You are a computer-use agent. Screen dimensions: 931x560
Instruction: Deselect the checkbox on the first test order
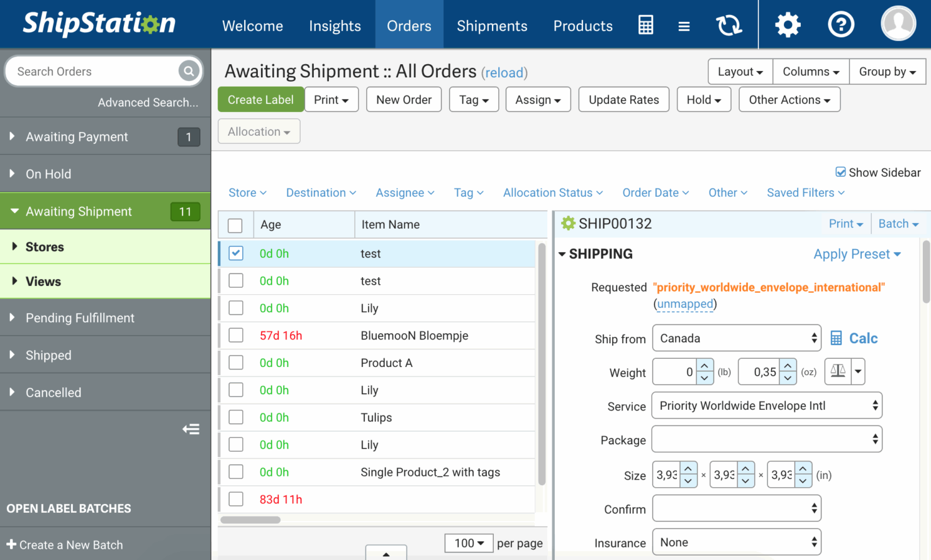coord(236,253)
